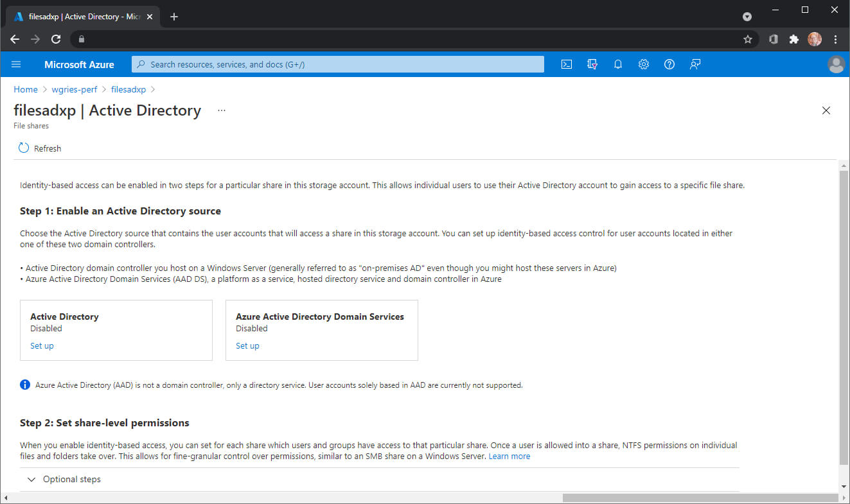The height and width of the screenshot is (504, 850).
Task: Go to wgries-perf breadcrumb
Action: coord(75,89)
